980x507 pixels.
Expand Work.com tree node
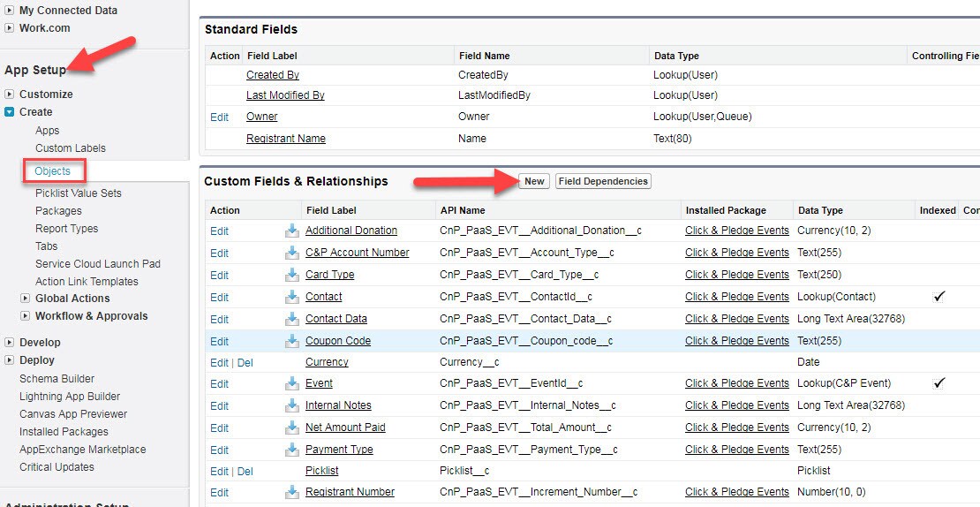click(10, 28)
